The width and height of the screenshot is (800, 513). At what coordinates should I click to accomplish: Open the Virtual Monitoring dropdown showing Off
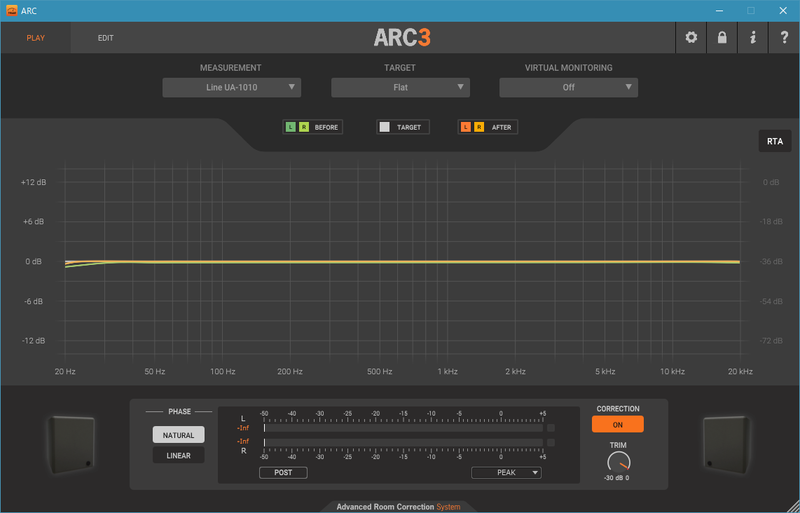568,87
